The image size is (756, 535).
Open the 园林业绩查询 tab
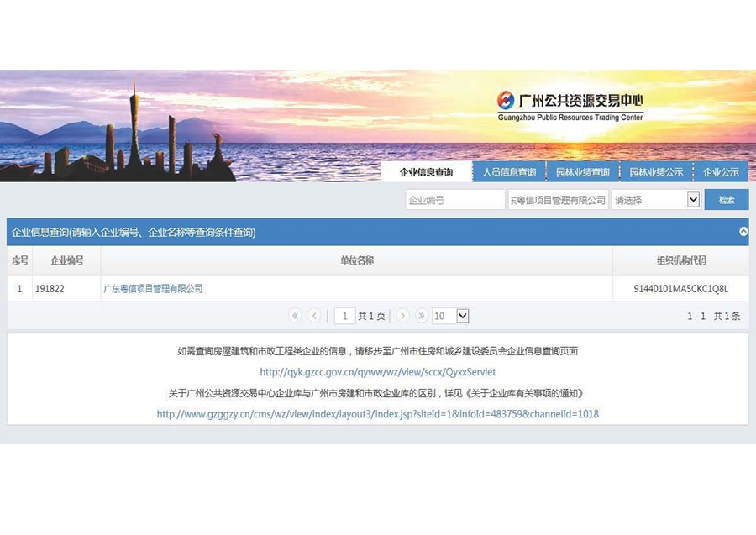click(x=582, y=172)
